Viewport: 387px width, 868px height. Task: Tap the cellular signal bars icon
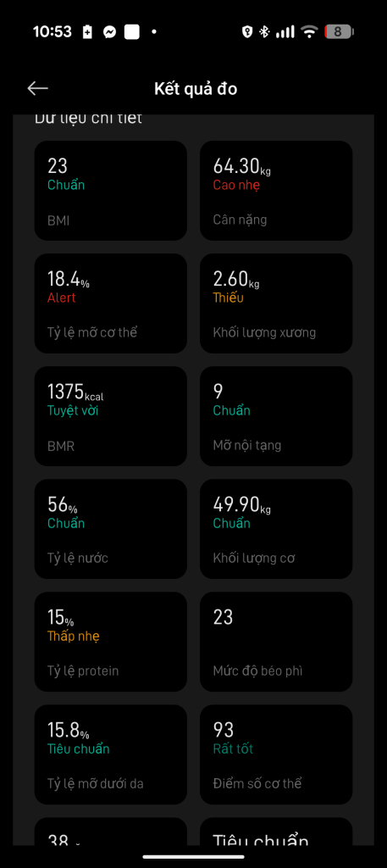click(x=285, y=32)
